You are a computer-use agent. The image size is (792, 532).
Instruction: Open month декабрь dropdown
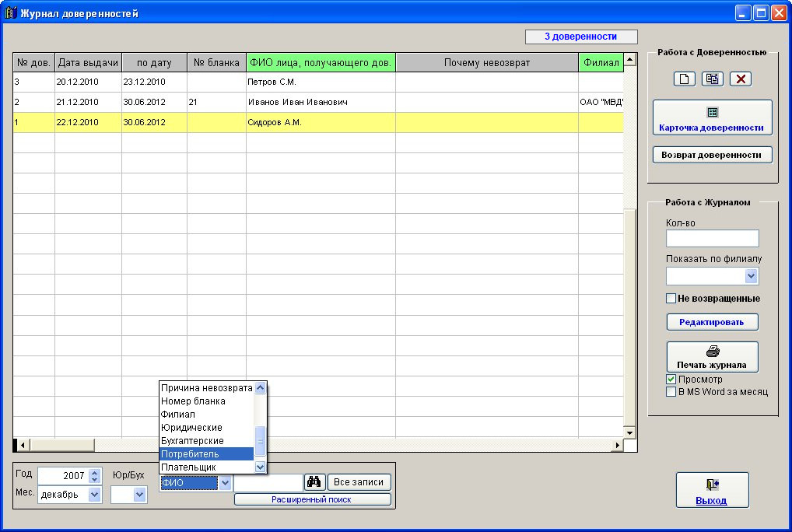94,495
